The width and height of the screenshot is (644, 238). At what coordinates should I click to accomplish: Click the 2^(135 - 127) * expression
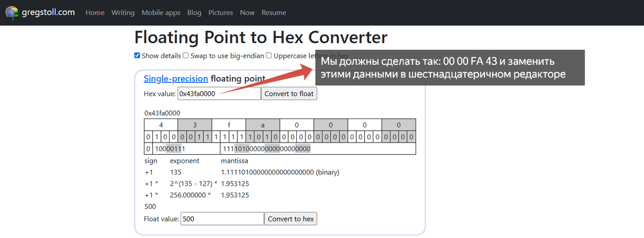[x=194, y=183]
